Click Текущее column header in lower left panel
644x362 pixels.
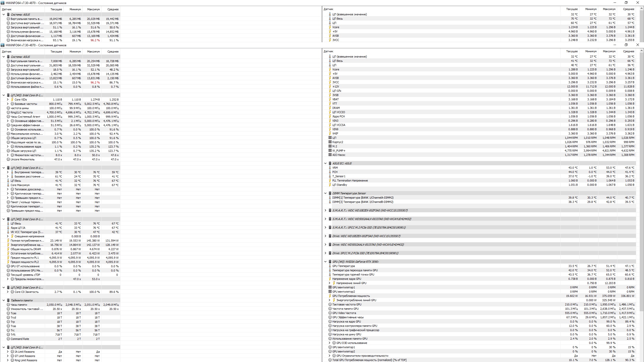click(x=56, y=52)
